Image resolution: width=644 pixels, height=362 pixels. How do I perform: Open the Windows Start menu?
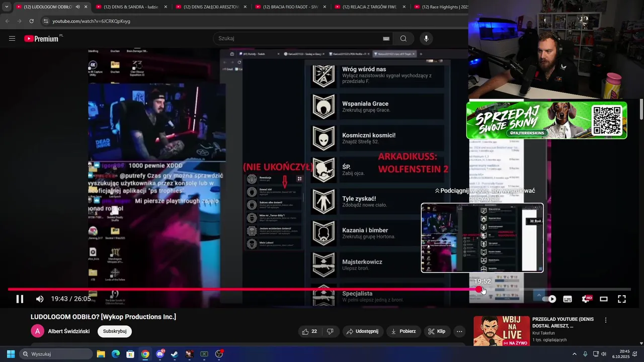click(x=11, y=354)
